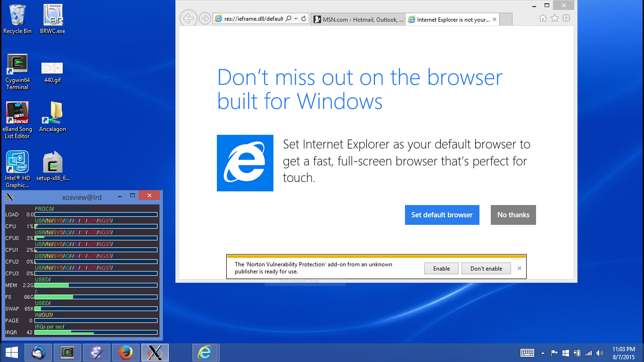This screenshot has width=644, height=362.
Task: Click the xosview LOAD meter bar
Action: tap(96, 214)
